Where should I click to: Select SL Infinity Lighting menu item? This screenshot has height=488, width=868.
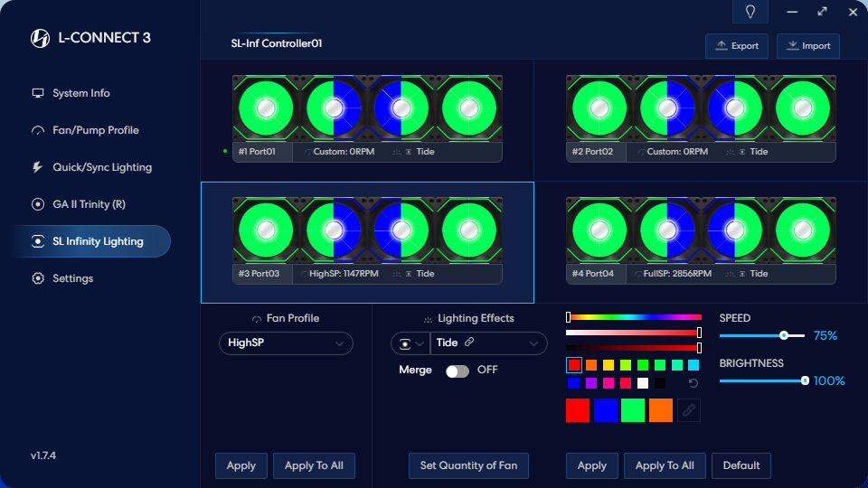91,241
